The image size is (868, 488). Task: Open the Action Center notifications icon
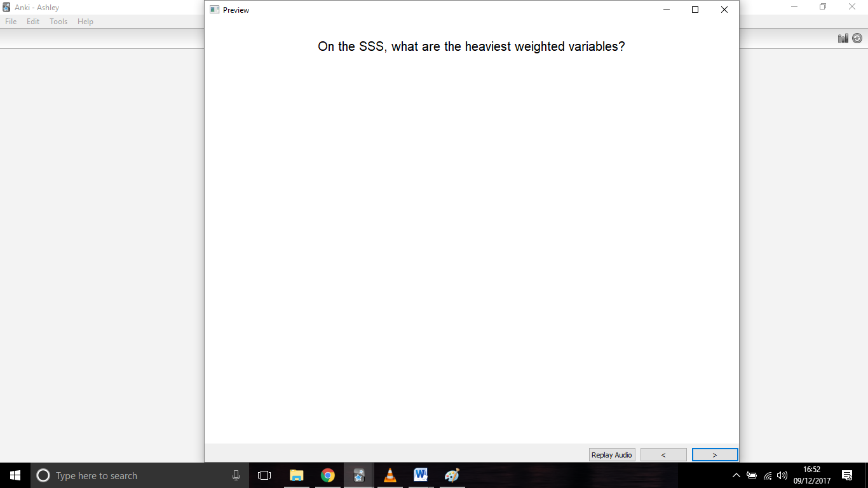[x=847, y=475]
